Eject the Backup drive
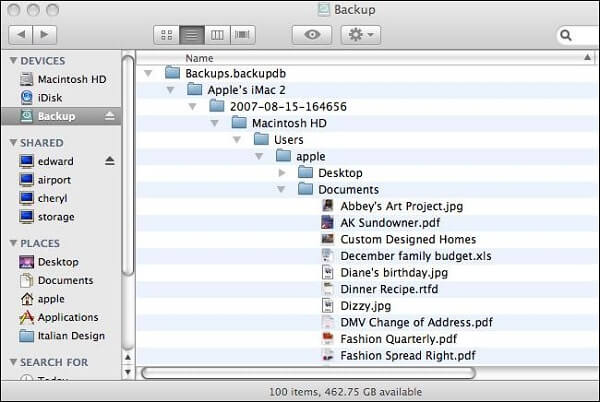This screenshot has height=402, width=600. pyautogui.click(x=110, y=116)
